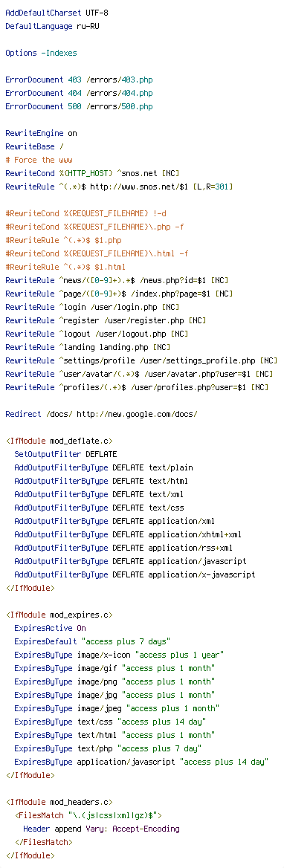Click the ExpiresByType application/javascript line
Viewport: 284px width, 868px height.
point(141,762)
